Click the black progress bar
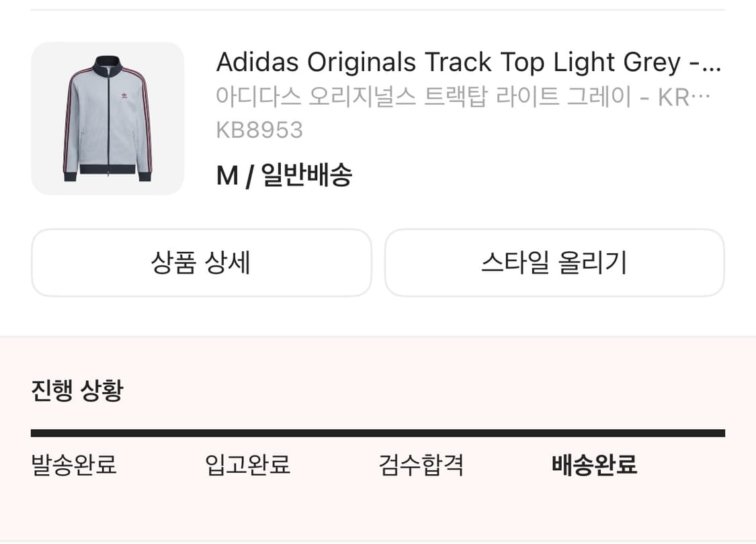This screenshot has height=544, width=756. (378, 433)
